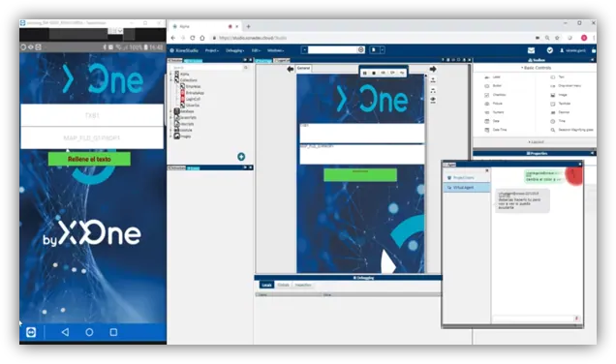Select the Date control in Toolbox
Image resolution: width=616 pixels, height=364 pixels.
[492, 121]
